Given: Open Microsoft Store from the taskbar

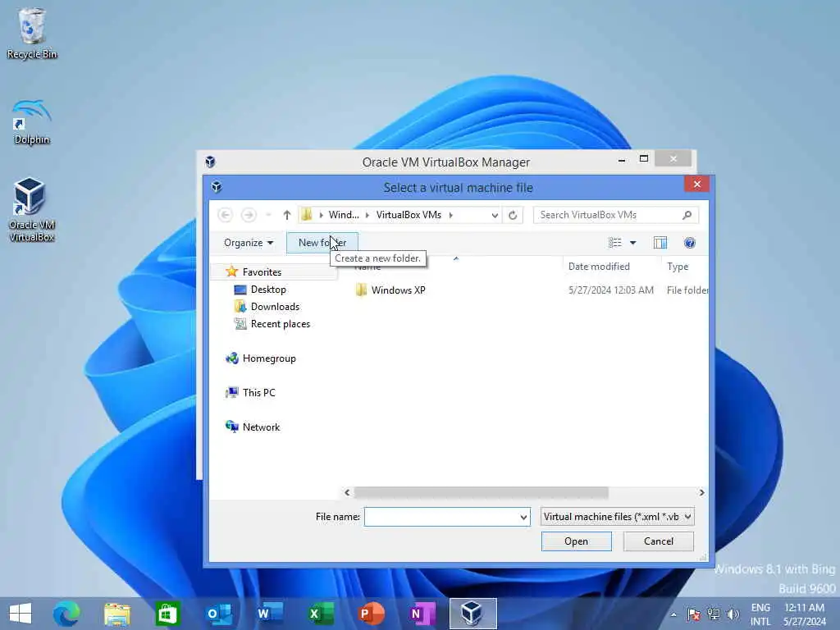Looking at the screenshot, I should click(x=167, y=614).
